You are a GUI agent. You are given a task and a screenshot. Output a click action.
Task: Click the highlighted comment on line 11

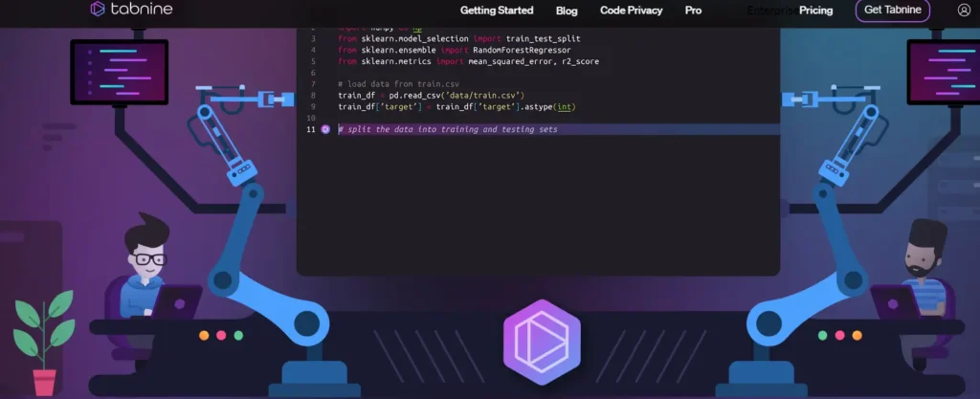pyautogui.click(x=448, y=129)
